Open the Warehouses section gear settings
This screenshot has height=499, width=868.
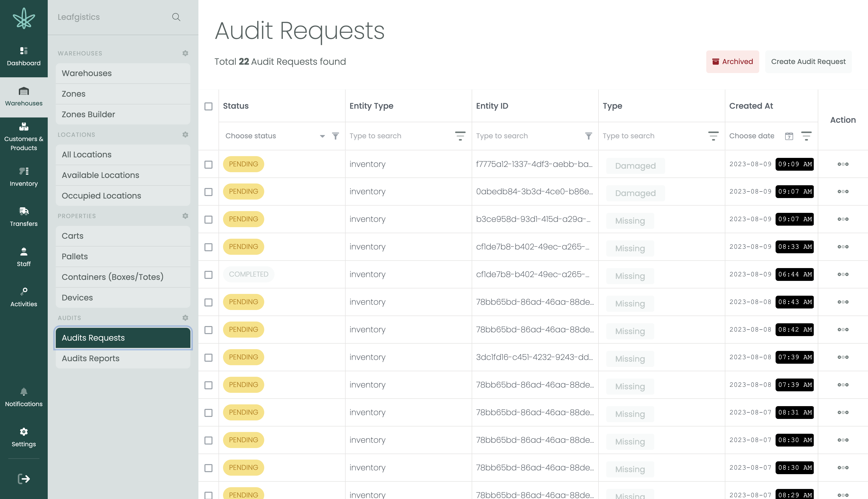click(185, 53)
